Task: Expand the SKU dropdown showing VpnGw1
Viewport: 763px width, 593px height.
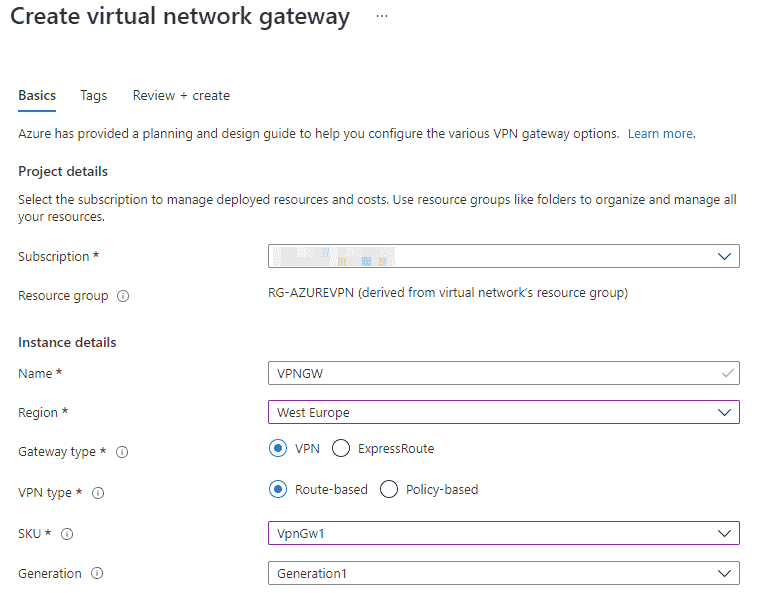Action: [x=504, y=533]
